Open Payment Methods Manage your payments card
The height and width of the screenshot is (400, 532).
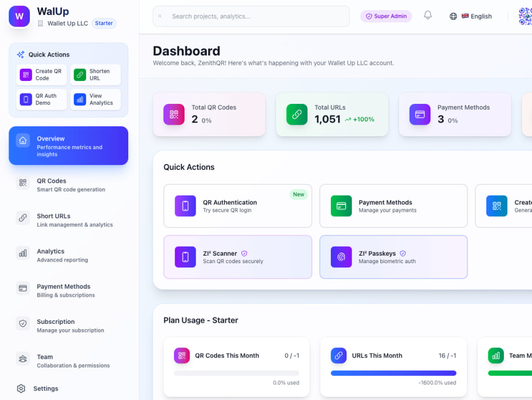pos(394,206)
